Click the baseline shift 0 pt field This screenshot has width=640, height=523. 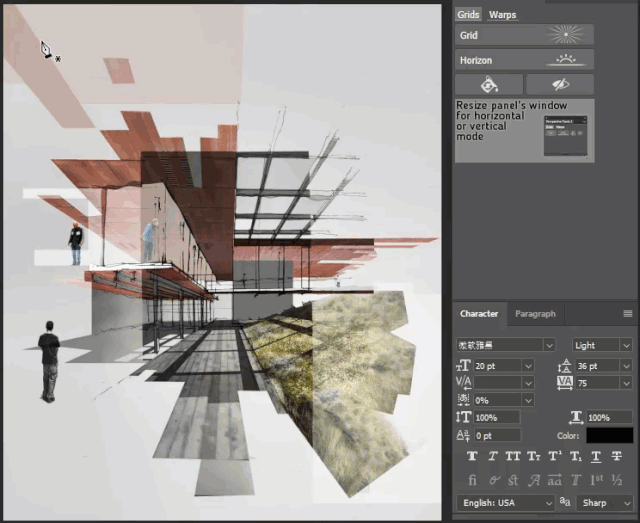497,436
